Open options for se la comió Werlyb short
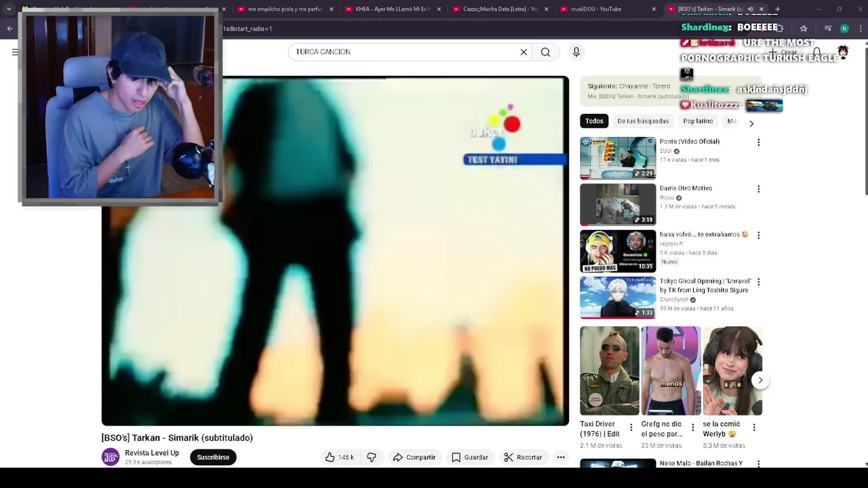868x488 pixels. point(754,427)
